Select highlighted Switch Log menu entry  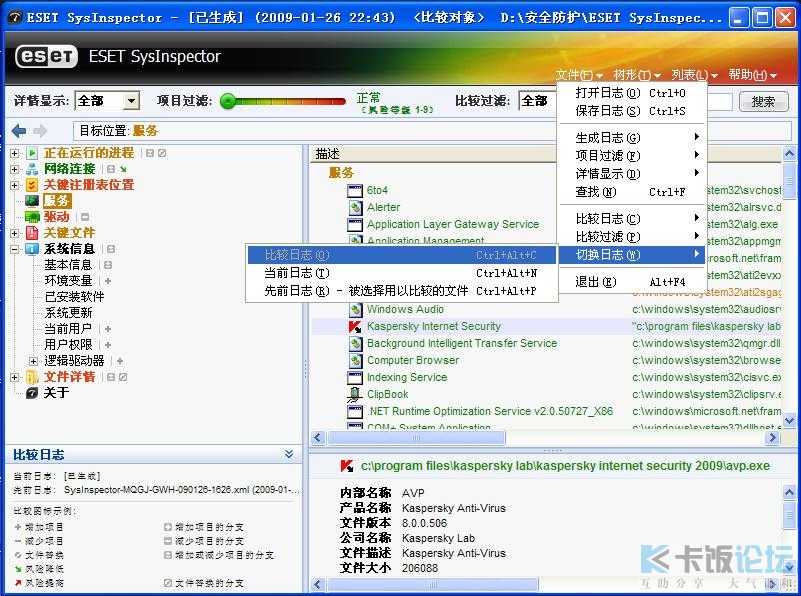pyautogui.click(x=631, y=254)
